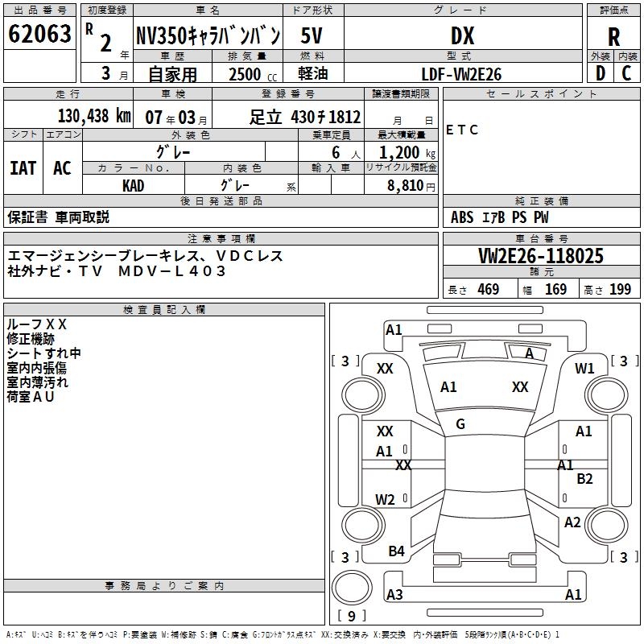Select the length value 469
644x644 pixels.
(x=489, y=290)
